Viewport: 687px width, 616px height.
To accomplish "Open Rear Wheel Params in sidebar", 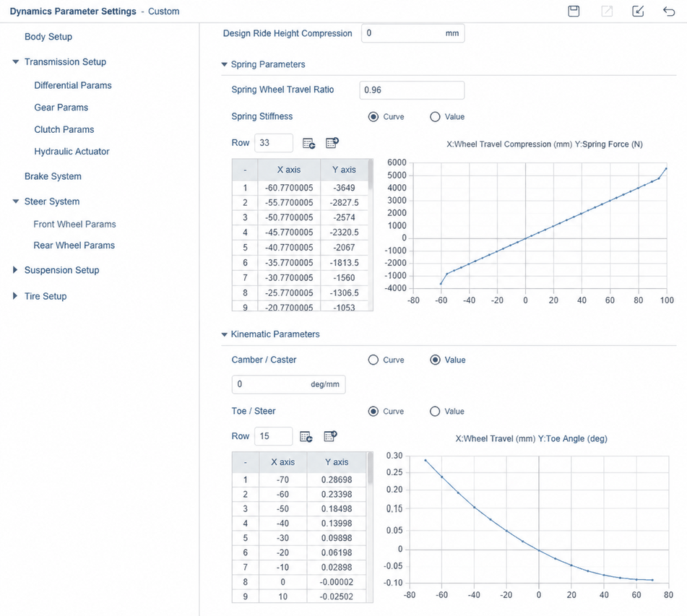I will [74, 246].
